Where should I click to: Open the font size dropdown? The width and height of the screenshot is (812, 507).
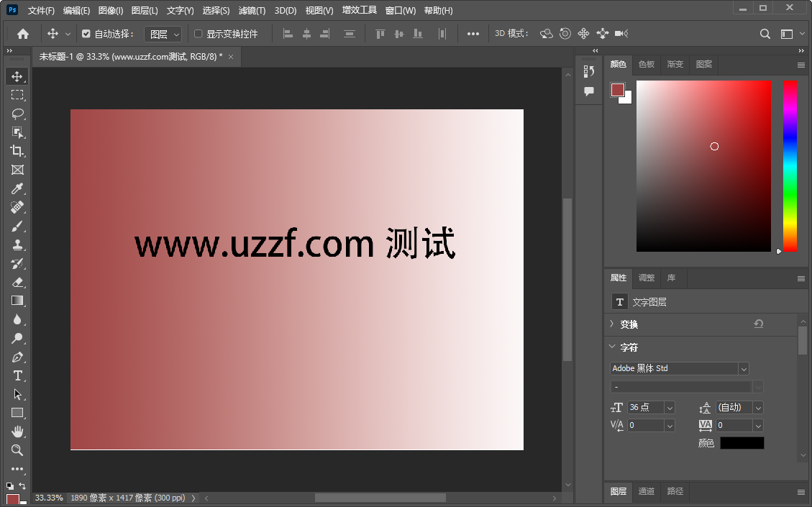pyautogui.click(x=670, y=407)
